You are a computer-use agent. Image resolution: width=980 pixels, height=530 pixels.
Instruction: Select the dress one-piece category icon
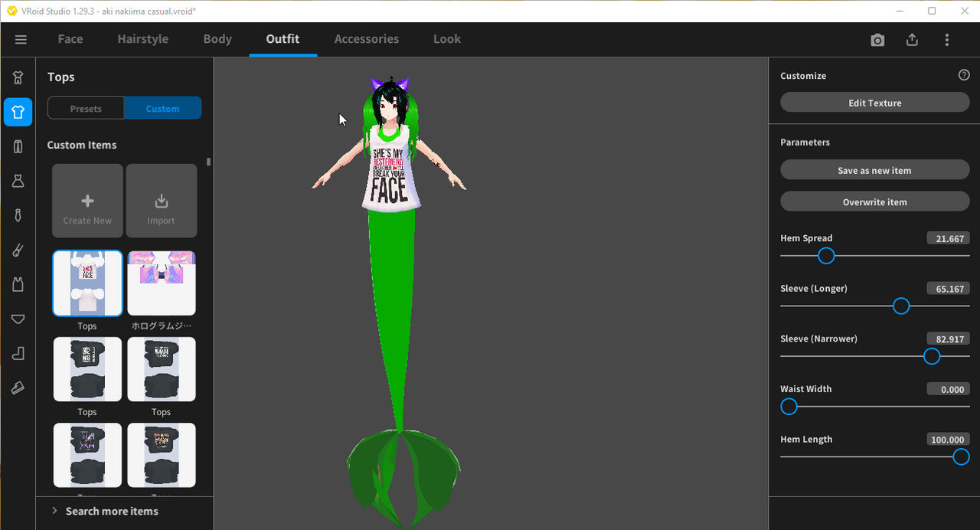18,181
